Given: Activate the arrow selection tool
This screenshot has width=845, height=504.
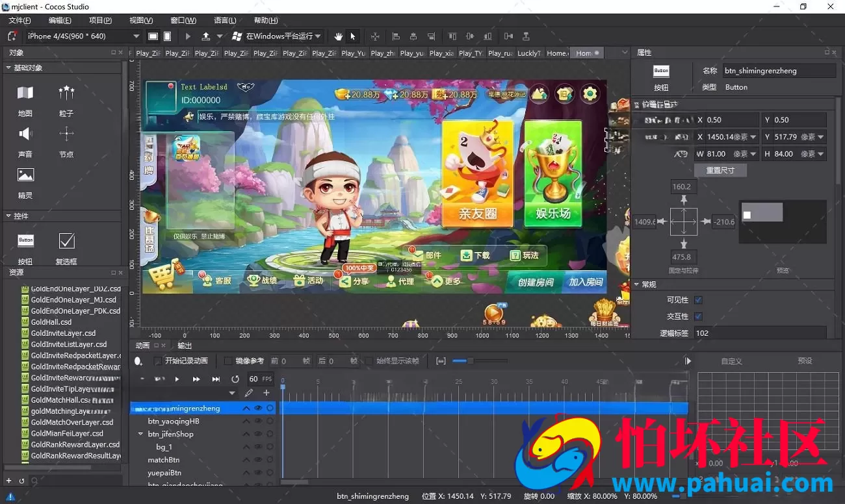Looking at the screenshot, I should point(353,36).
